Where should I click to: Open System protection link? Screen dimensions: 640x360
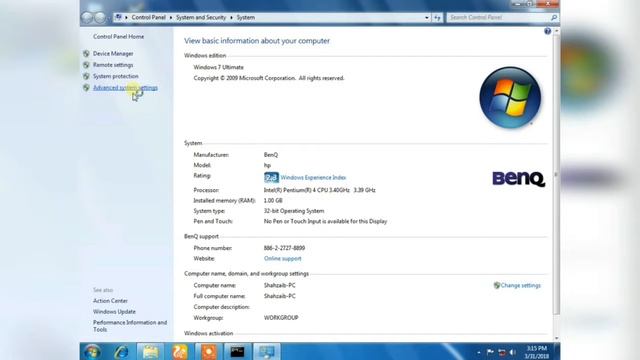116,76
